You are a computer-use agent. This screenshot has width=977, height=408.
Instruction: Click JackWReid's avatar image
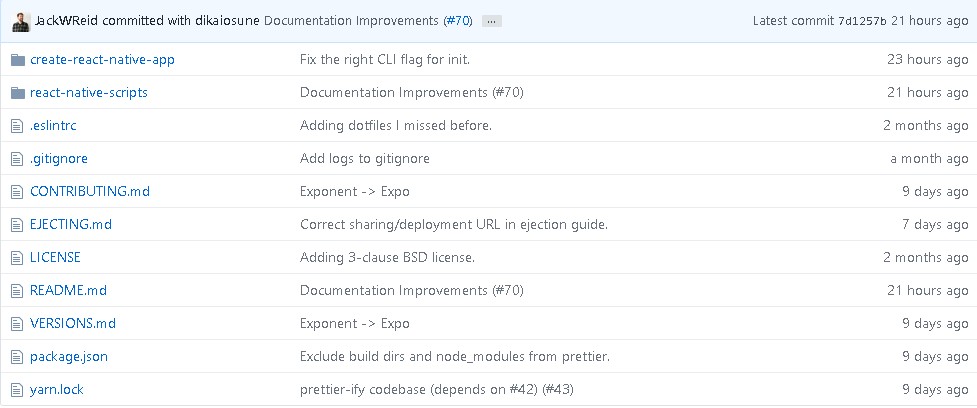pyautogui.click(x=20, y=21)
